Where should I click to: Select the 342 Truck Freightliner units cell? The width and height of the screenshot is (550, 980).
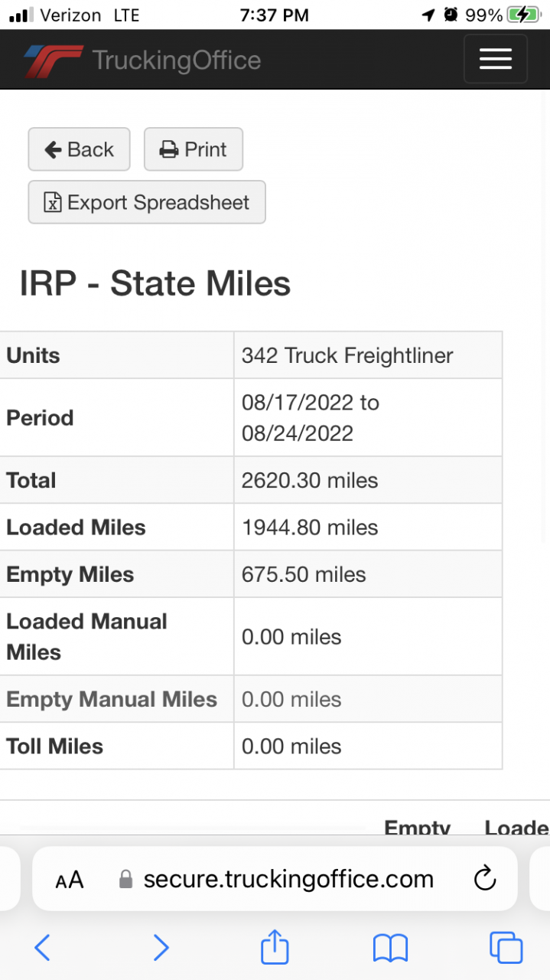tap(368, 355)
